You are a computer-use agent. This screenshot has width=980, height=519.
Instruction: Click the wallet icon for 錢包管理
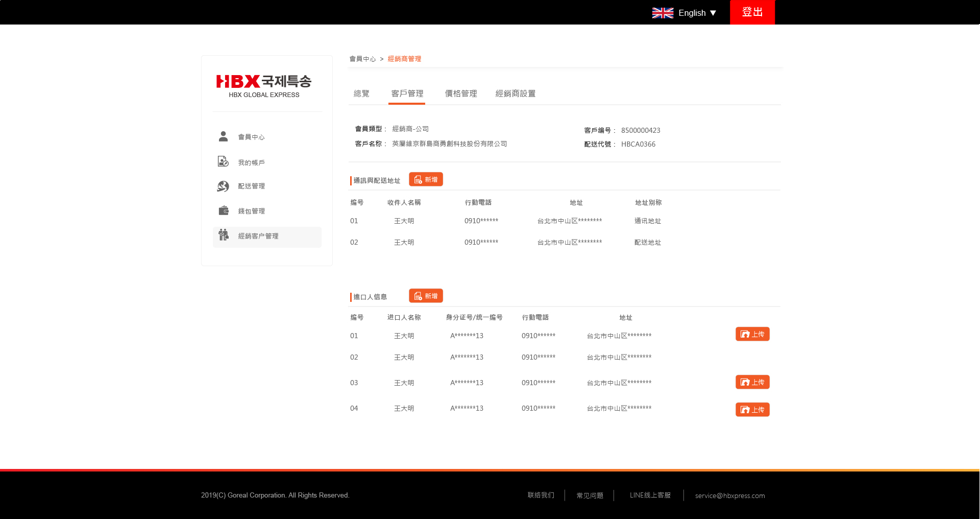click(x=224, y=210)
